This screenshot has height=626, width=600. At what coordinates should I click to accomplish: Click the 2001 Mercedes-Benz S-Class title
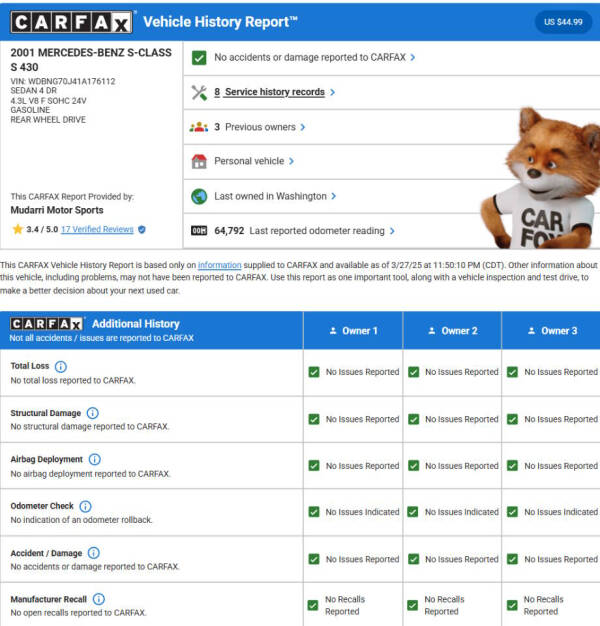[91, 60]
